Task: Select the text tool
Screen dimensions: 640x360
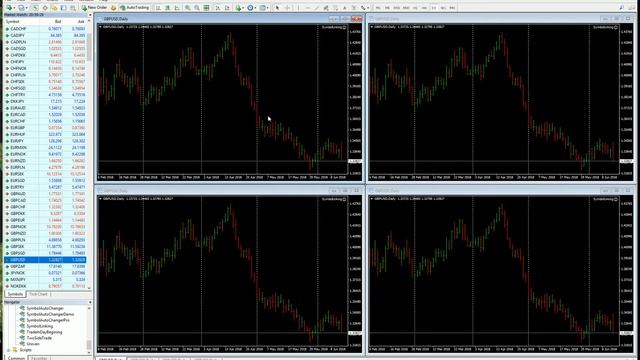Action: tap(345, 8)
